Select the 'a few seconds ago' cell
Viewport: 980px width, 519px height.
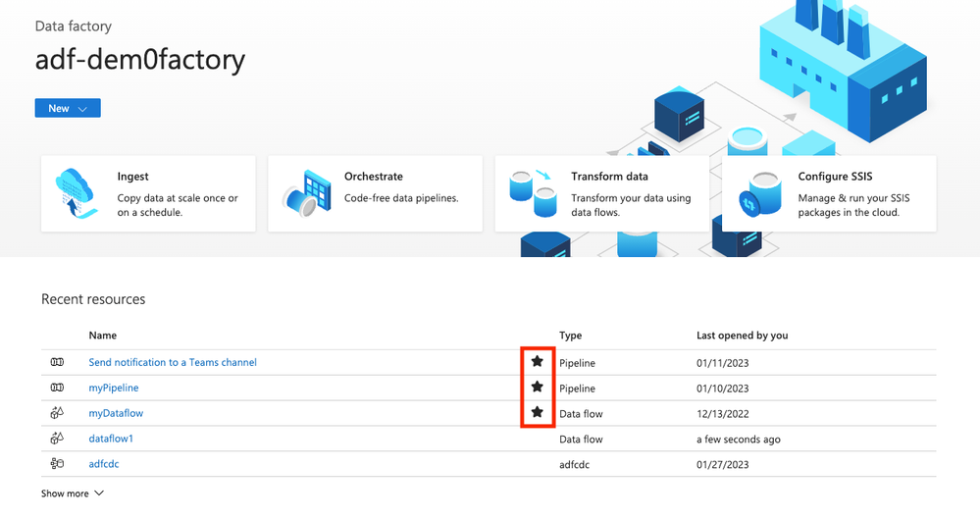(739, 439)
